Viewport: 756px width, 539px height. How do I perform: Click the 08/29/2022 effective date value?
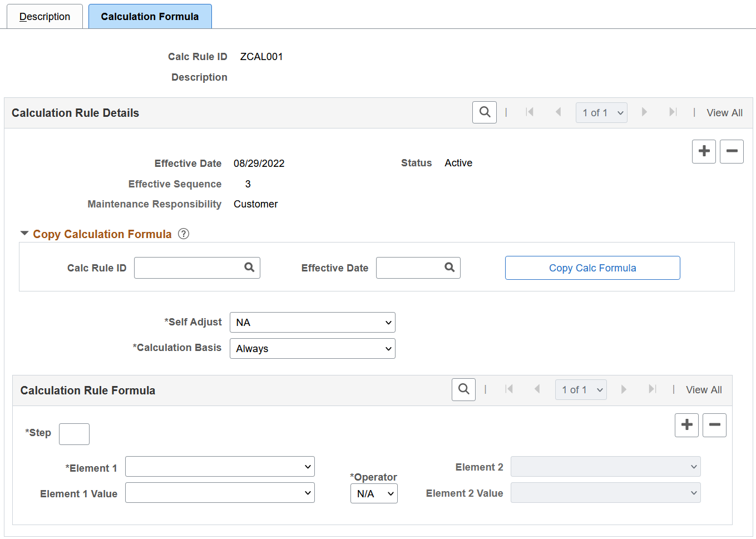(259, 164)
